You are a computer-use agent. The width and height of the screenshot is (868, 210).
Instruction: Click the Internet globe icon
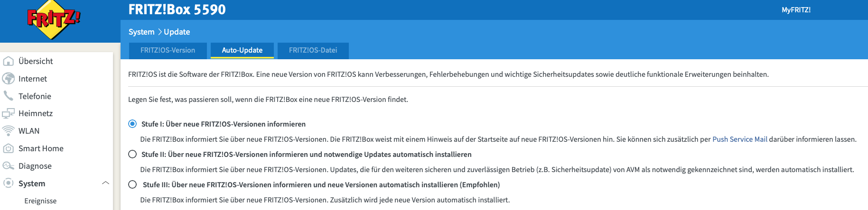pyautogui.click(x=8, y=79)
